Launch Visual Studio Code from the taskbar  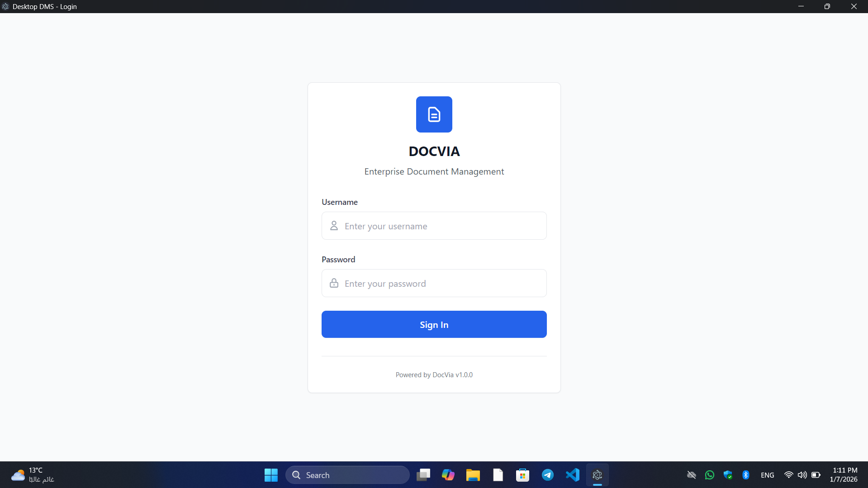click(572, 475)
